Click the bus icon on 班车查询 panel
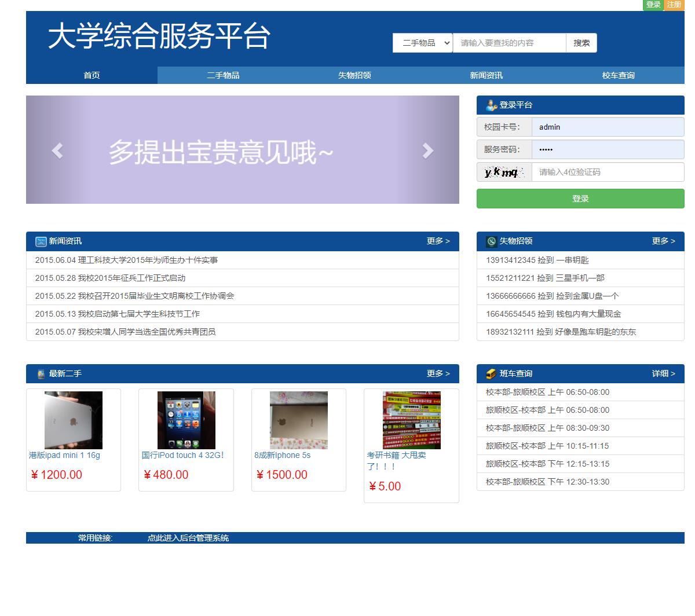This screenshot has width=695, height=616. [490, 373]
